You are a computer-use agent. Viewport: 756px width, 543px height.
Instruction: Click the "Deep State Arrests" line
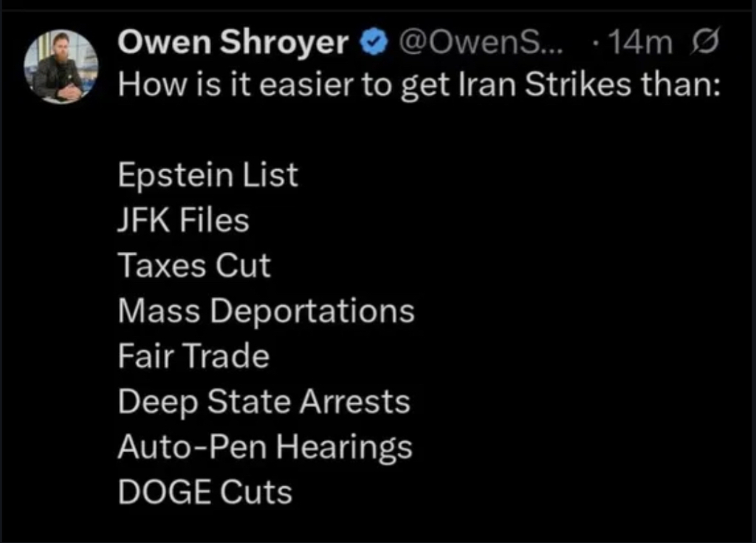click(x=264, y=402)
